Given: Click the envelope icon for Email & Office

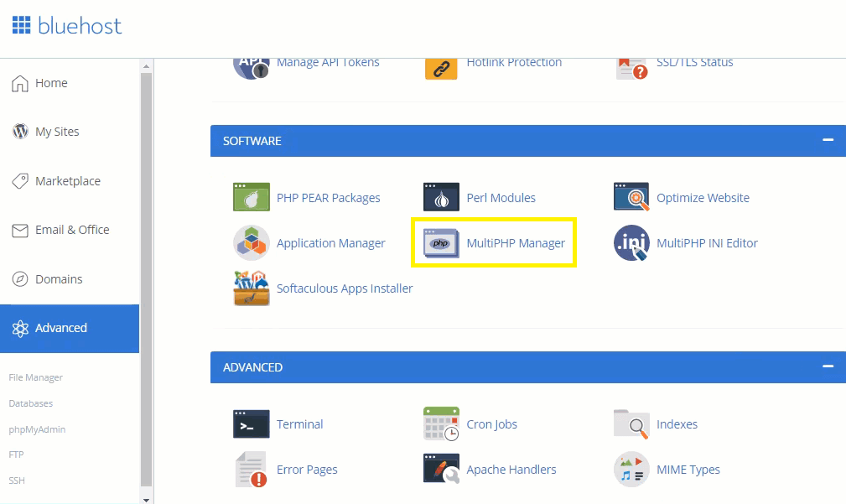Looking at the screenshot, I should click(20, 231).
